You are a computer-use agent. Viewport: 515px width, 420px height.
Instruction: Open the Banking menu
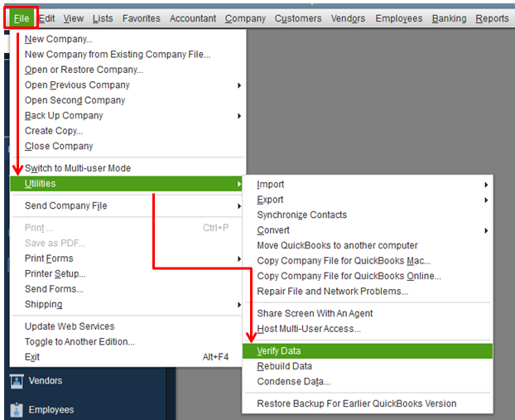point(449,18)
